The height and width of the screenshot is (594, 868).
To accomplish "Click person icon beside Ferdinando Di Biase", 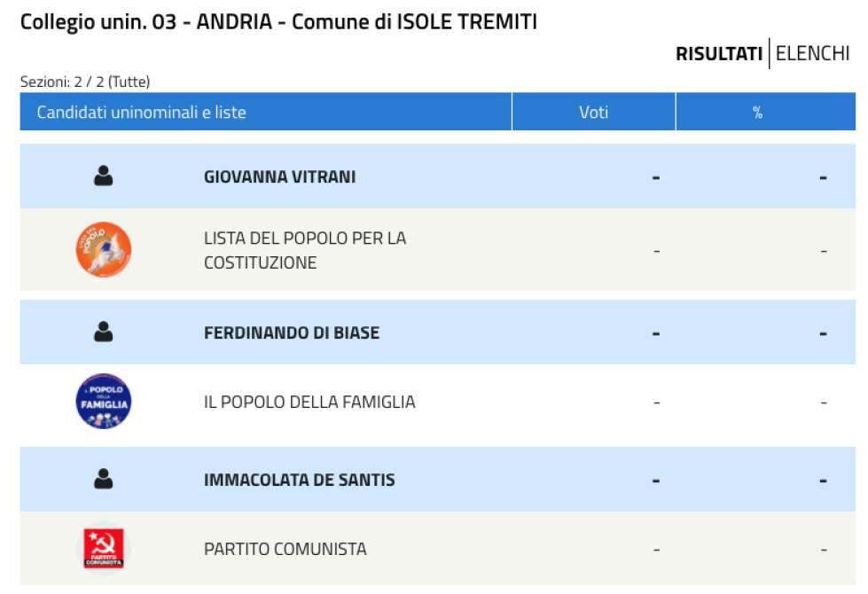I will coord(104,332).
